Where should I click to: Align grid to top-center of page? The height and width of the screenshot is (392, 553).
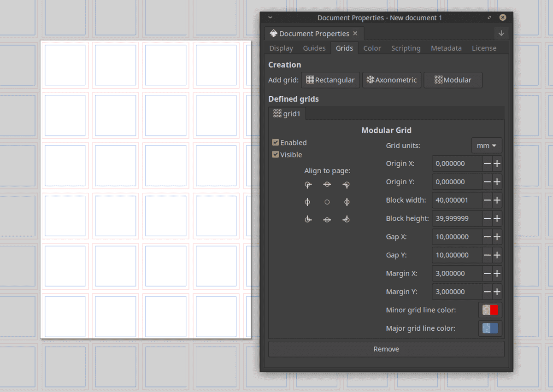(x=327, y=185)
